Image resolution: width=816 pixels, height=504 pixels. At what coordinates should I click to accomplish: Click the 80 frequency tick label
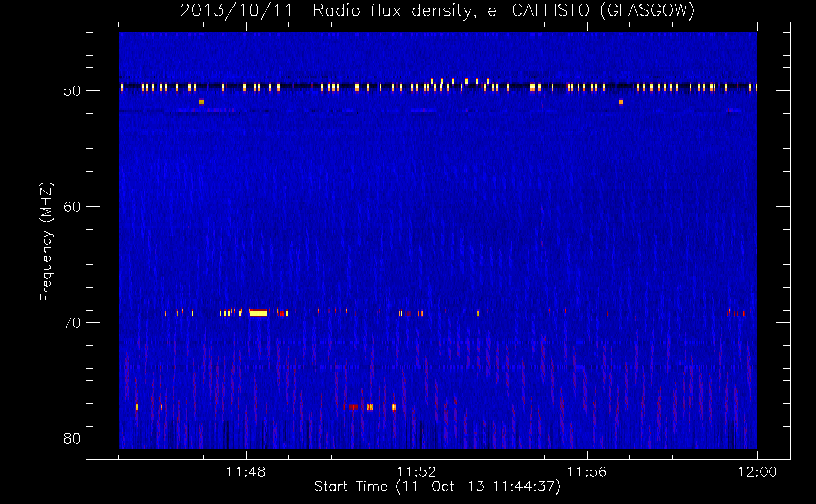pyautogui.click(x=72, y=438)
